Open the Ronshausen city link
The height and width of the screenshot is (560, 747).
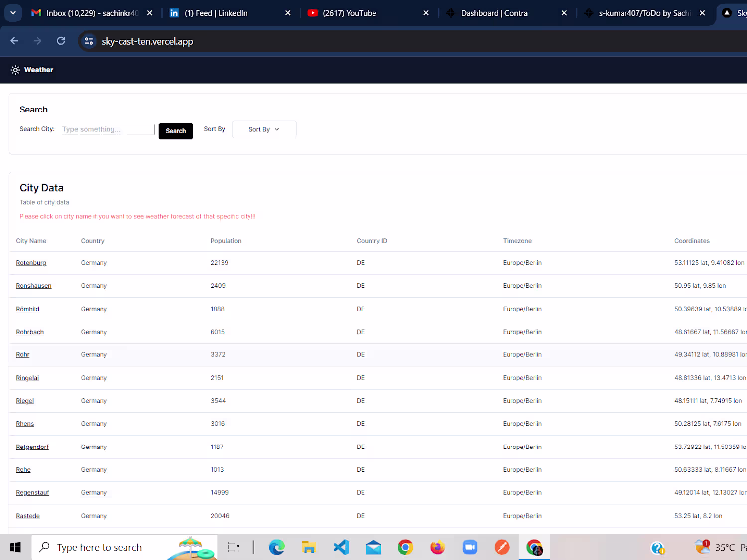click(34, 286)
